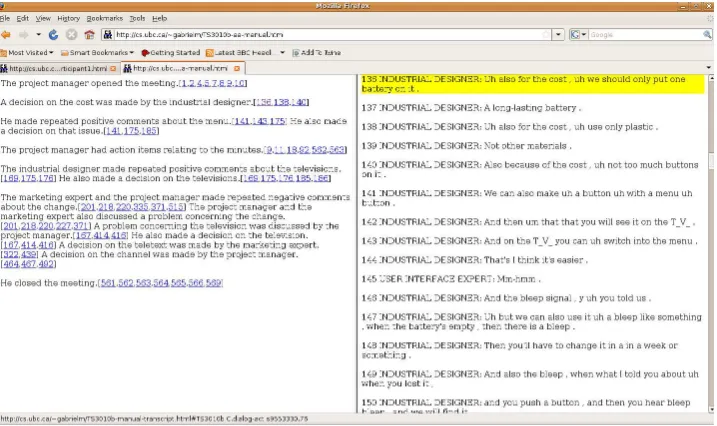Viewport: 717px width, 426px height.
Task: Close the aa-manual.html tab
Action: [236, 69]
